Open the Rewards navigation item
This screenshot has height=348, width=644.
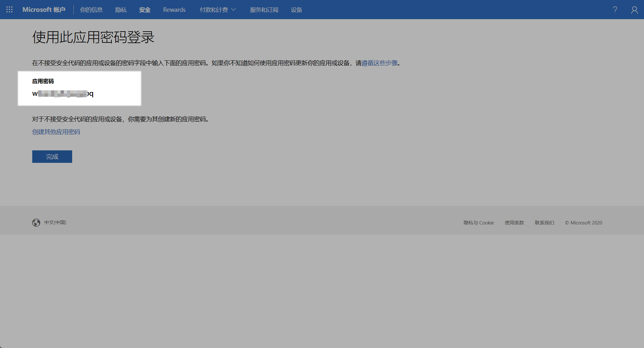pos(174,10)
